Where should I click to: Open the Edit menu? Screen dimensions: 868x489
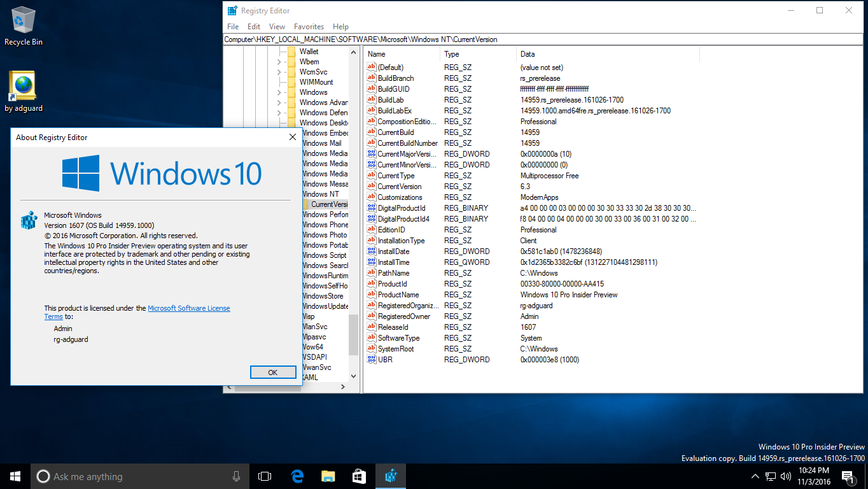coord(254,27)
